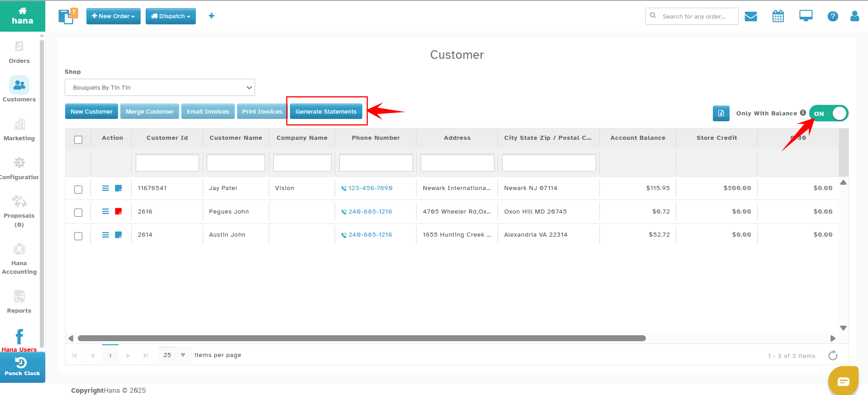Open the copied orders icon with badge 7
This screenshot has height=395, width=868.
(68, 16)
